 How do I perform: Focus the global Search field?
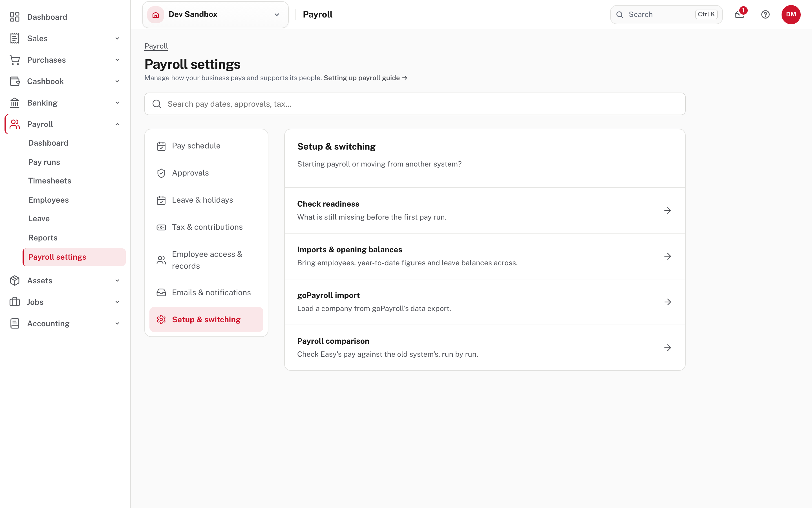pyautogui.click(x=666, y=14)
